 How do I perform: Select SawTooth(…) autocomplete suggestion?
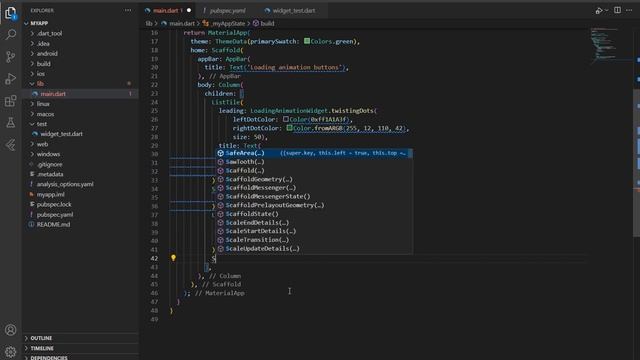(x=314, y=162)
